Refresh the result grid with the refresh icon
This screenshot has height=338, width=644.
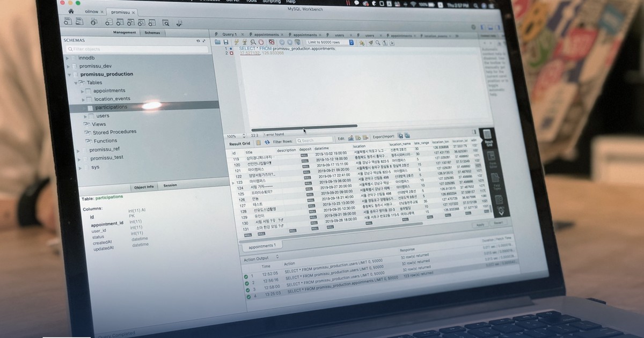pyautogui.click(x=267, y=142)
